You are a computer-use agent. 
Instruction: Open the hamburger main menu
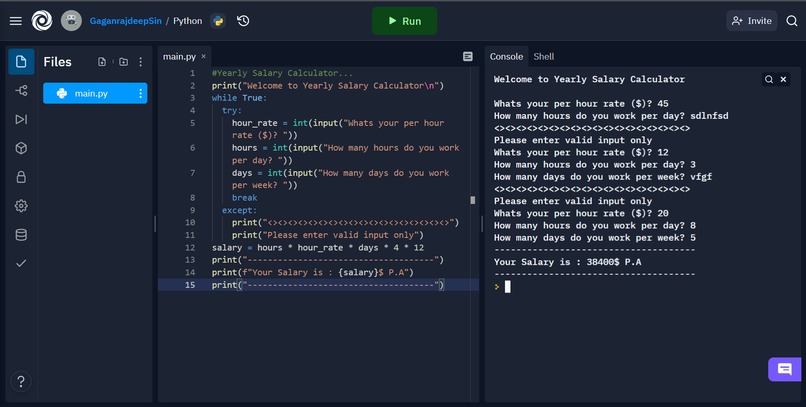15,21
